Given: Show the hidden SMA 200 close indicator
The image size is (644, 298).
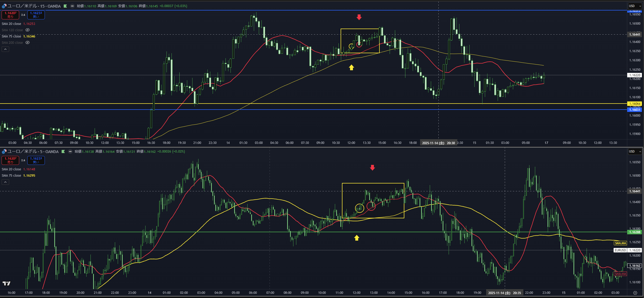Looking at the screenshot, I should (x=28, y=43).
